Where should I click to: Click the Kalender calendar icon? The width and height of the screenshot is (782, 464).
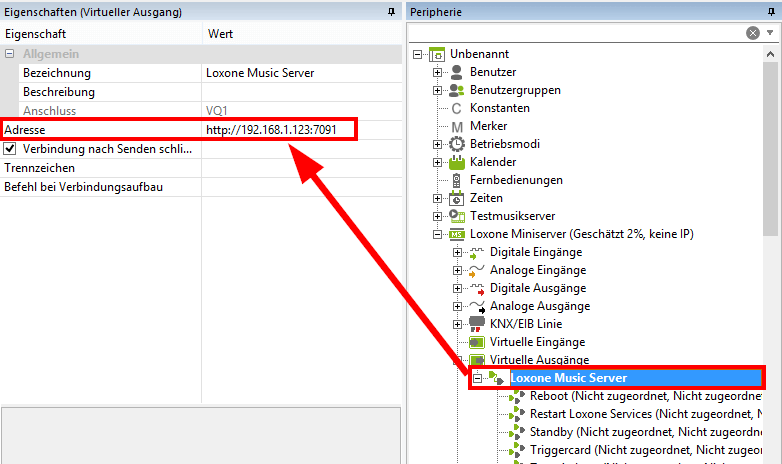[457, 162]
